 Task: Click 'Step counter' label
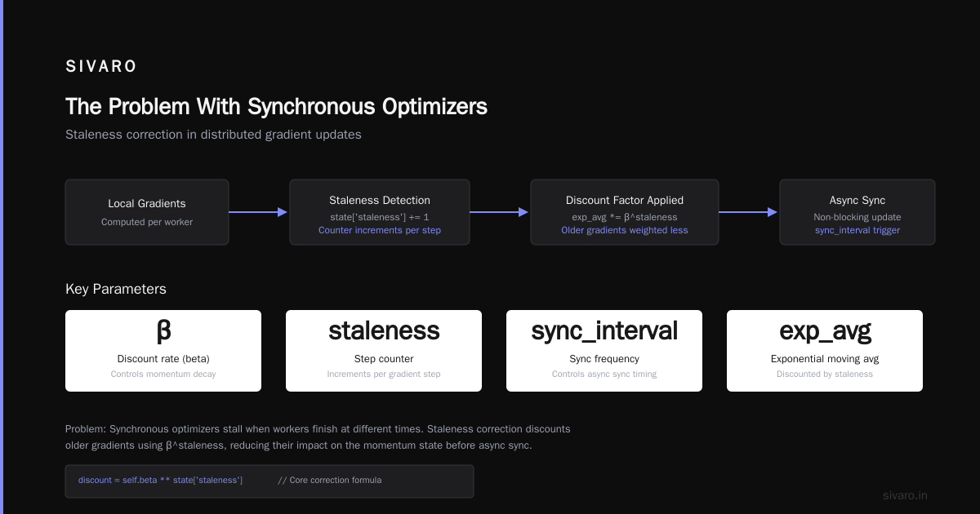click(384, 359)
